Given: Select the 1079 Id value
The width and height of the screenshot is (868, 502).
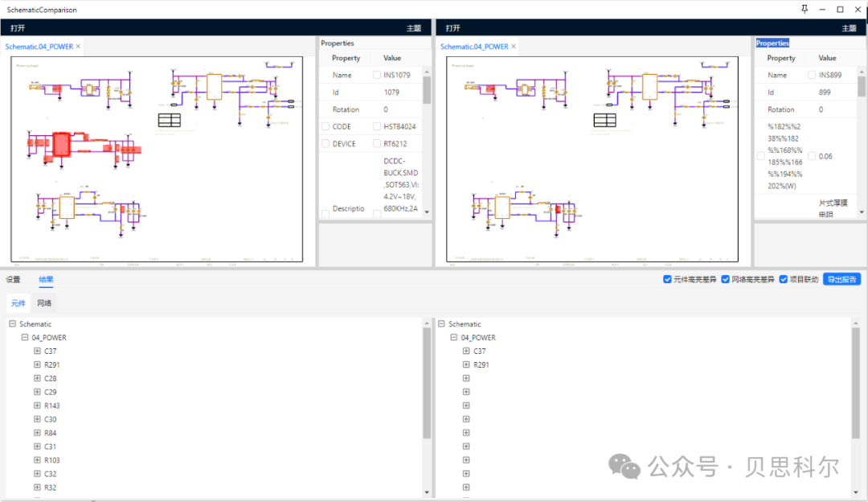Looking at the screenshot, I should pyautogui.click(x=391, y=93).
